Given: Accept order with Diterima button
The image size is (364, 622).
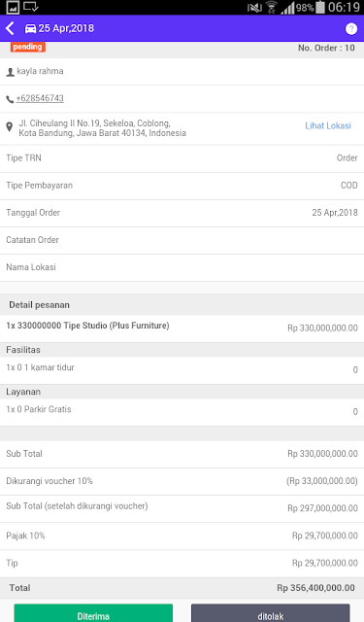Looking at the screenshot, I should pyautogui.click(x=93, y=613).
